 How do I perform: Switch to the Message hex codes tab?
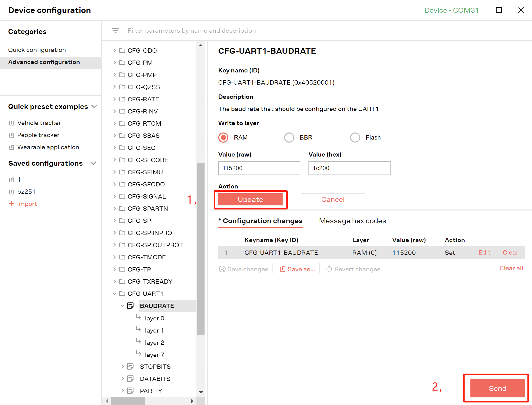point(352,221)
